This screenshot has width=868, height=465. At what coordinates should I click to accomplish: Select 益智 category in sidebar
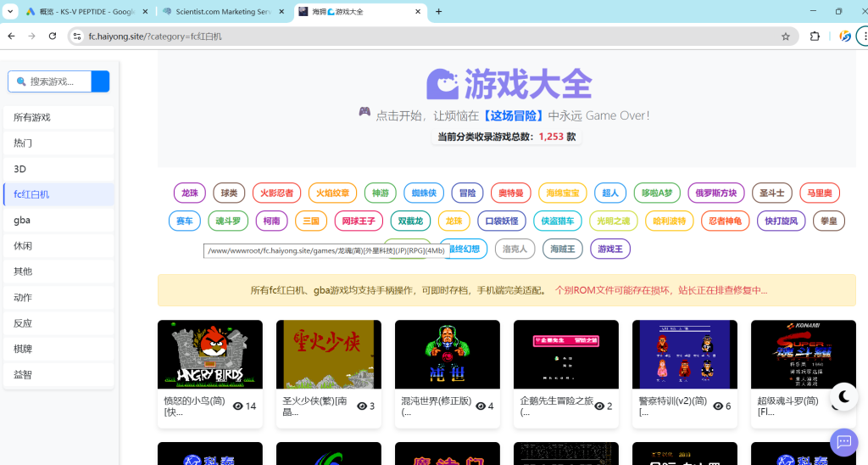(x=58, y=375)
